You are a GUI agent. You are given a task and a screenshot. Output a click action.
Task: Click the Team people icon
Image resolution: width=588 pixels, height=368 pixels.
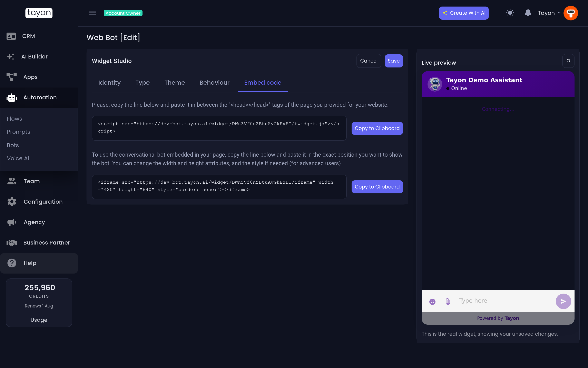(x=12, y=181)
